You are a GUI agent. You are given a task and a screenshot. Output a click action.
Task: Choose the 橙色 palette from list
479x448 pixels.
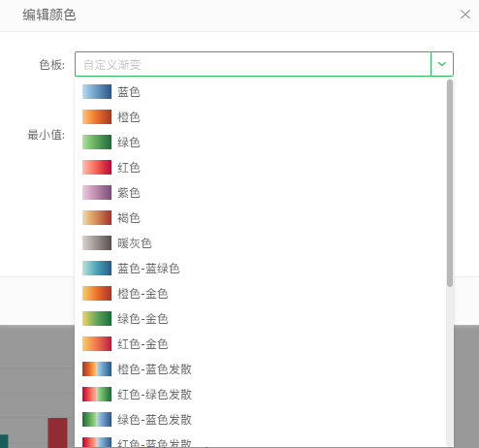261,117
